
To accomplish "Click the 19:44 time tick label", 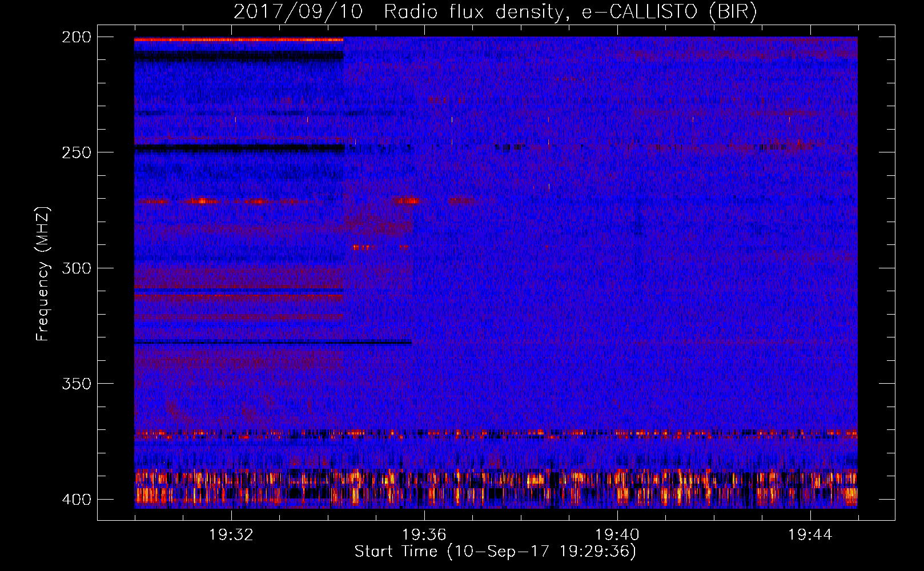I will click(810, 535).
